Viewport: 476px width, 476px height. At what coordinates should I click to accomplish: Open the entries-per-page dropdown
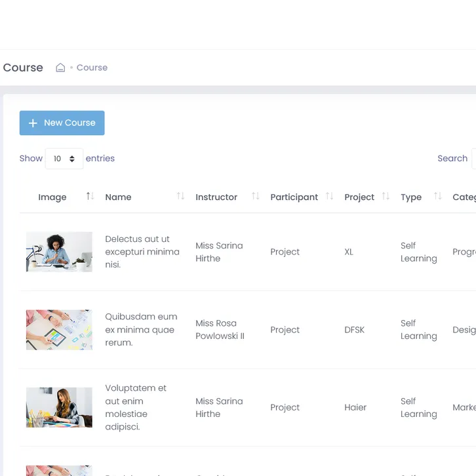[x=64, y=159]
